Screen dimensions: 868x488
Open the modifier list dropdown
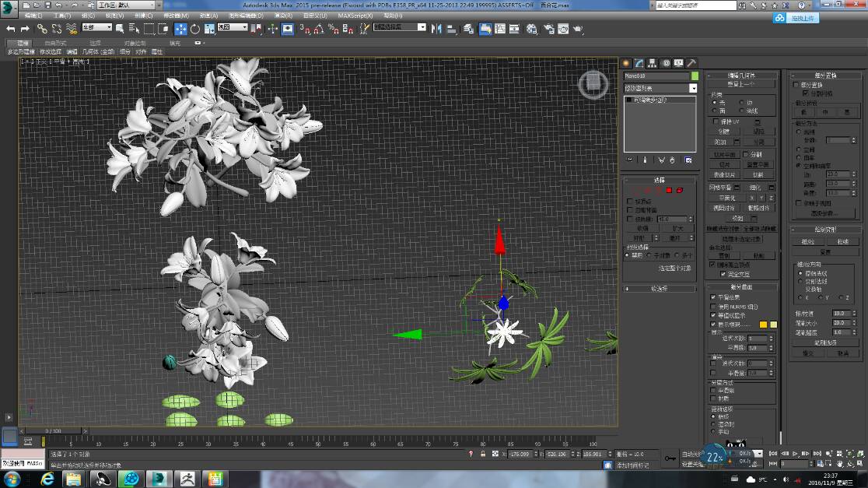pos(692,89)
